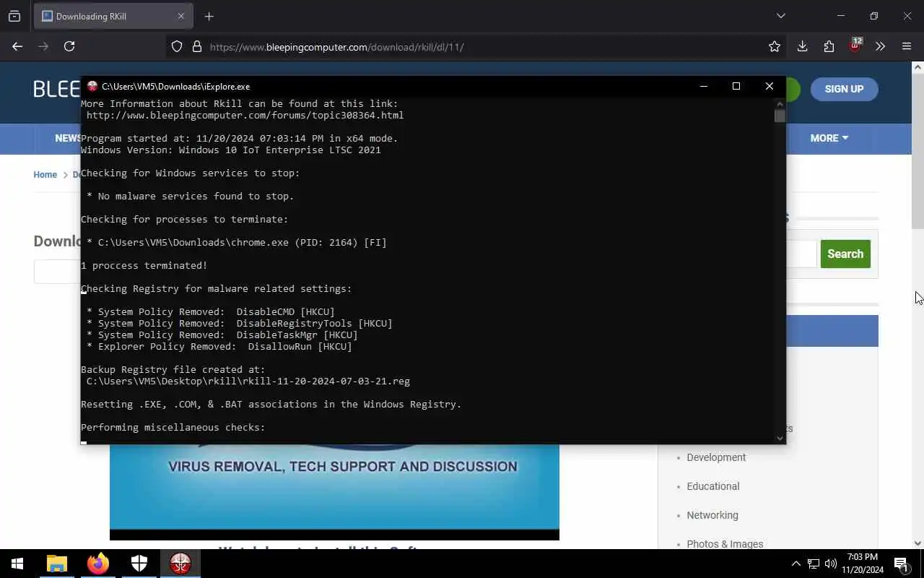Click the backup .reg file path
This screenshot has height=578, width=924.
pyautogui.click(x=248, y=381)
